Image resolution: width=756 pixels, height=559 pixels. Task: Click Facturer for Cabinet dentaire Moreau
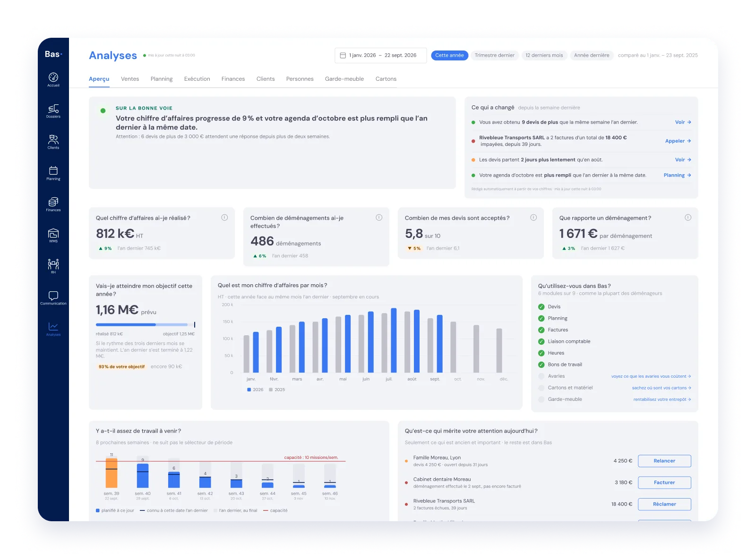tap(664, 483)
